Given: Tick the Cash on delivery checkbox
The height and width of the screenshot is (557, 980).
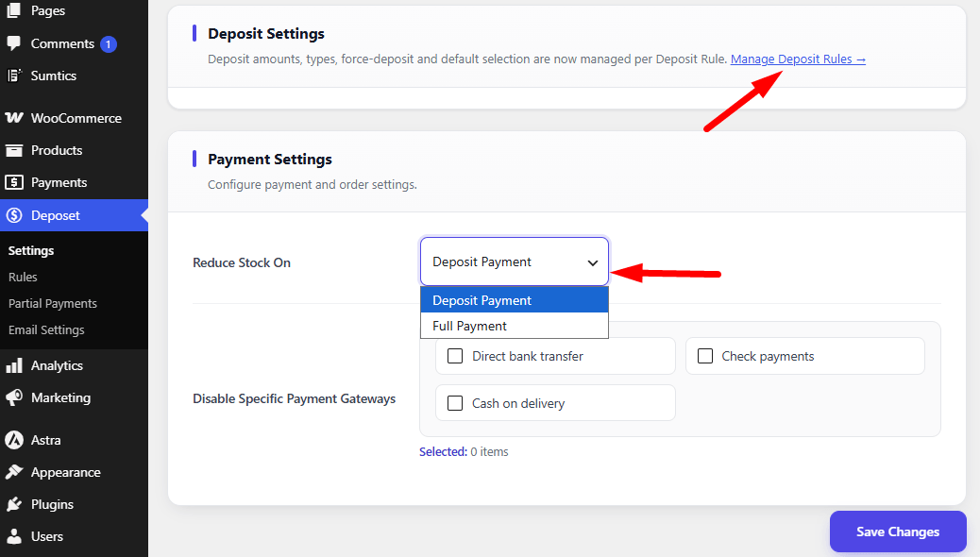Looking at the screenshot, I should (x=455, y=403).
